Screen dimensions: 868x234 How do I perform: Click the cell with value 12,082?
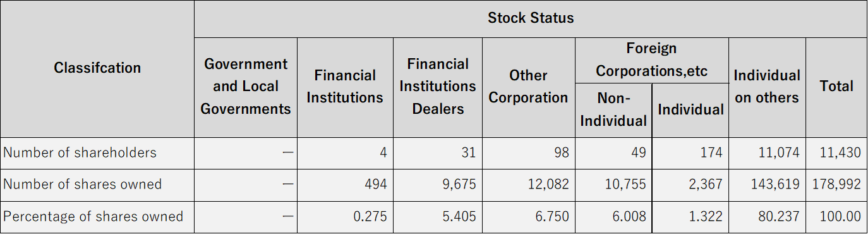pos(529,185)
